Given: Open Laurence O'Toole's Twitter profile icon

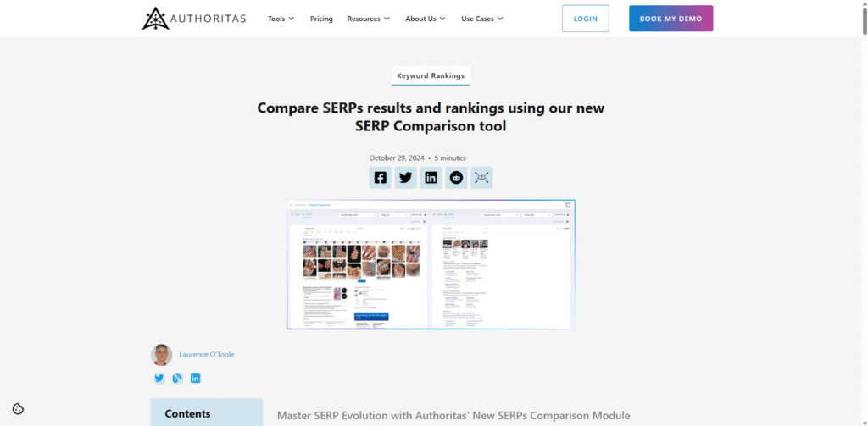Looking at the screenshot, I should click(159, 379).
